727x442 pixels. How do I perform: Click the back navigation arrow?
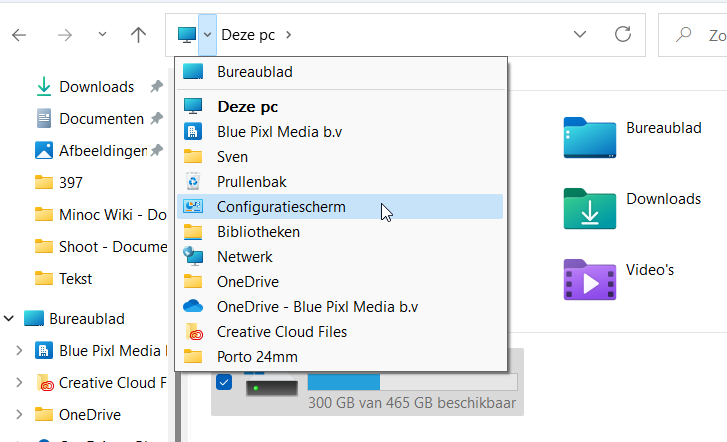point(19,35)
